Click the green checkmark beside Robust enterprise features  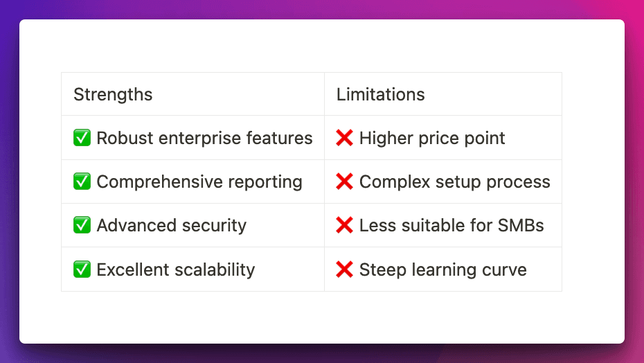pos(82,138)
